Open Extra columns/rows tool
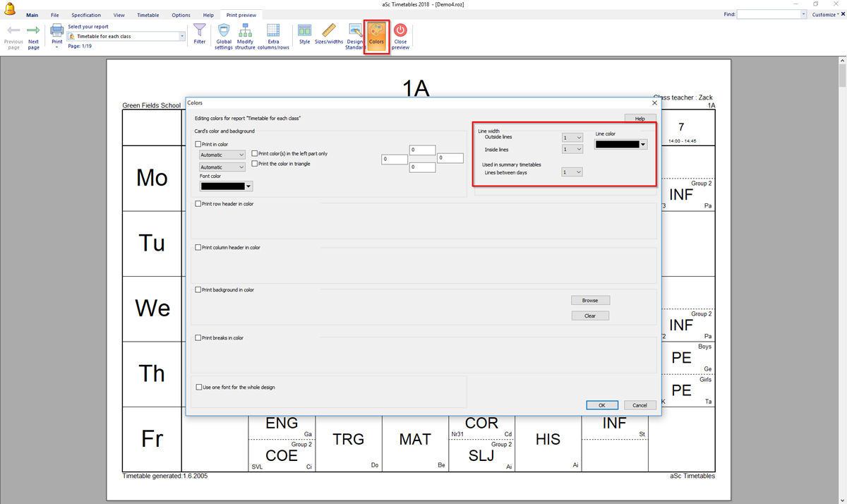Screen dimensions: 847x504 [x=273, y=31]
